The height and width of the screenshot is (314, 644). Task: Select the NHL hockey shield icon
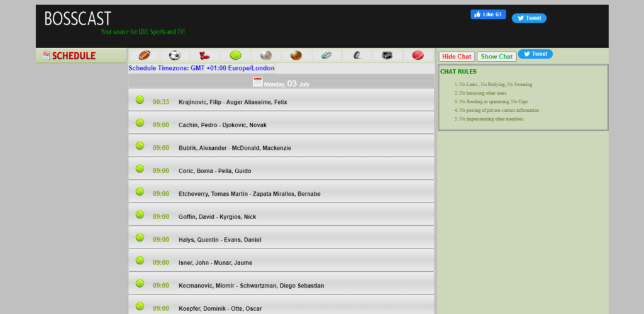click(387, 55)
